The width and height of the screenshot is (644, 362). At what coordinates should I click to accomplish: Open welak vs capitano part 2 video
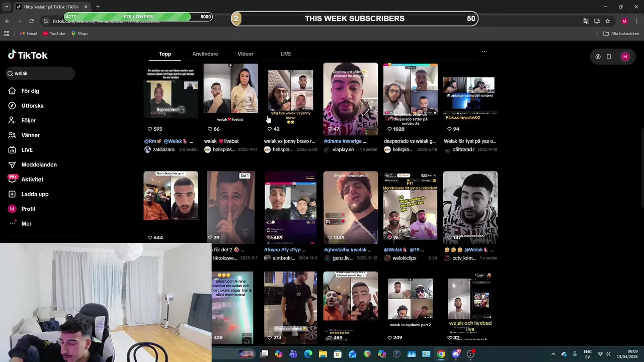411,308
